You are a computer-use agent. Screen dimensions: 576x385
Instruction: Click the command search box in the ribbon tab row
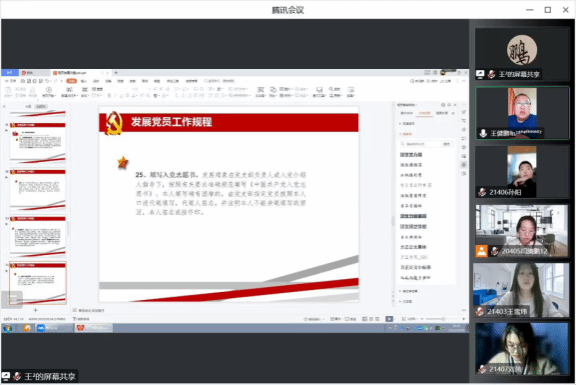219,81
